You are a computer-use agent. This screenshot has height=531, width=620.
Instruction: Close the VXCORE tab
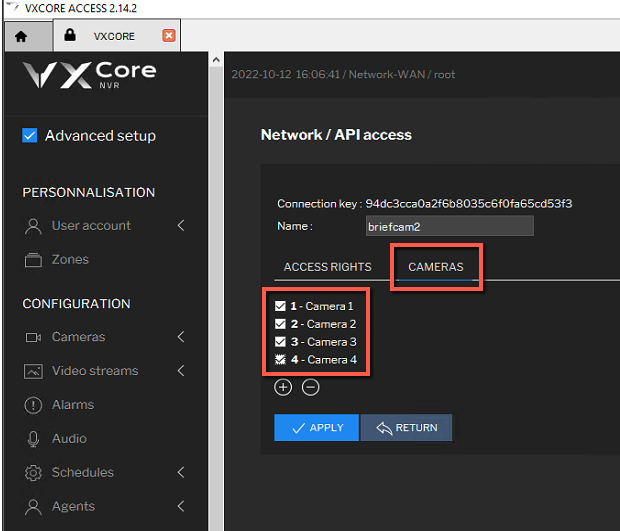tap(169, 36)
